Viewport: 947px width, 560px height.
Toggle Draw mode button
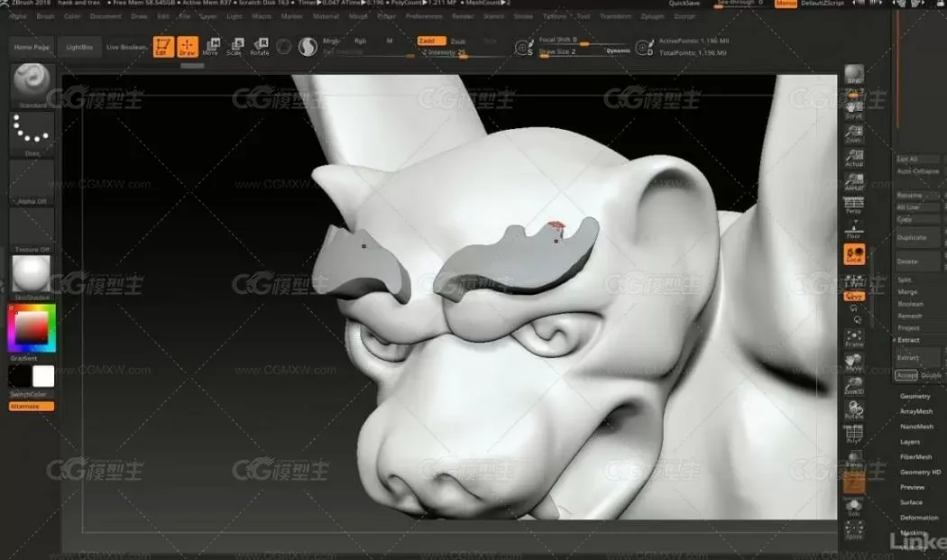coord(188,47)
